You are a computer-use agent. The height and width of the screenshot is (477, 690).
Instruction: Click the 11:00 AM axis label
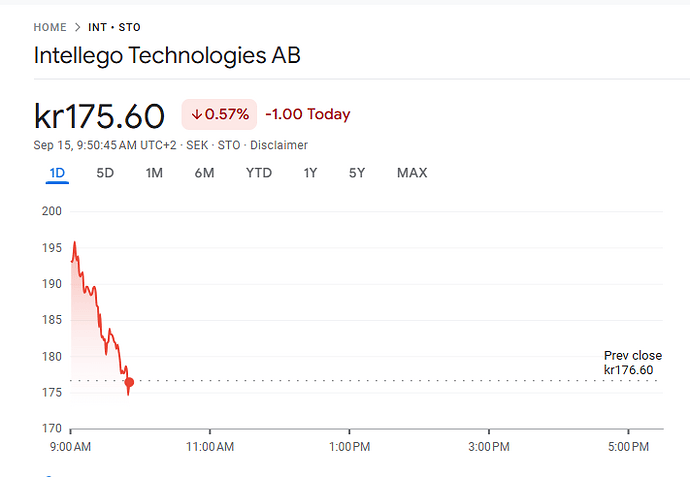pyautogui.click(x=210, y=446)
